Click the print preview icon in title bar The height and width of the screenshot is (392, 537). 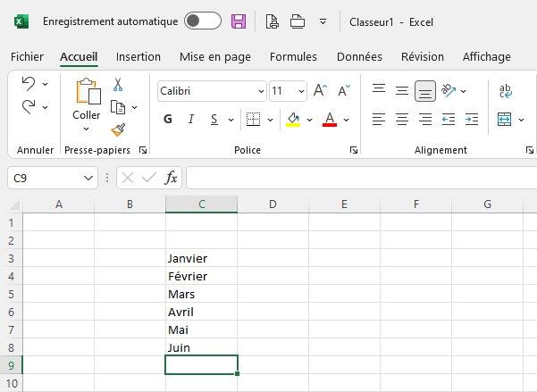pos(273,21)
